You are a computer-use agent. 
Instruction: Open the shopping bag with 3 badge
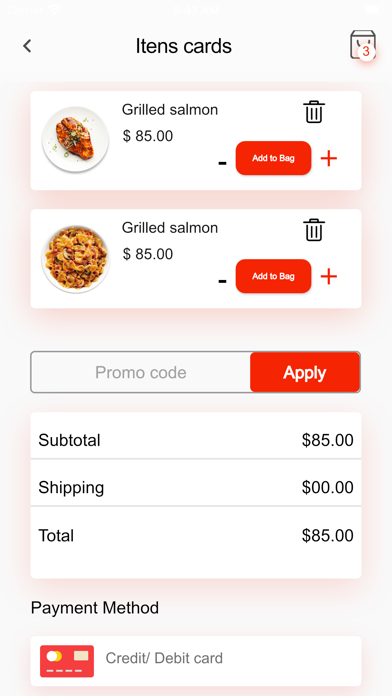[x=363, y=45]
